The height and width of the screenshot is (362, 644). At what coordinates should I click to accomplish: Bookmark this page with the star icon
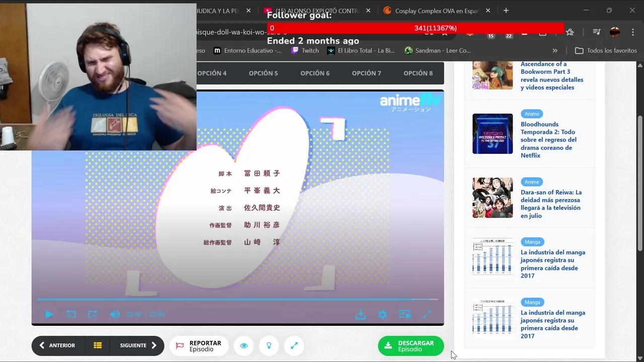click(570, 32)
